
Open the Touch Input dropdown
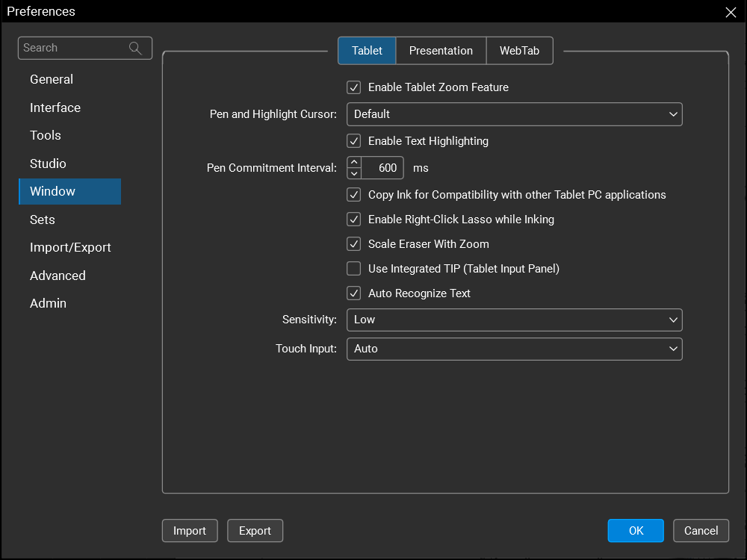pyautogui.click(x=514, y=349)
